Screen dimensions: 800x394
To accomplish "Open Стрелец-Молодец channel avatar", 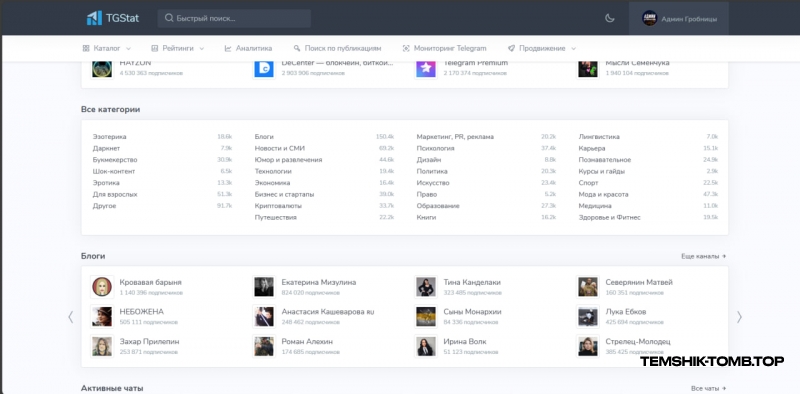I will 588,346.
